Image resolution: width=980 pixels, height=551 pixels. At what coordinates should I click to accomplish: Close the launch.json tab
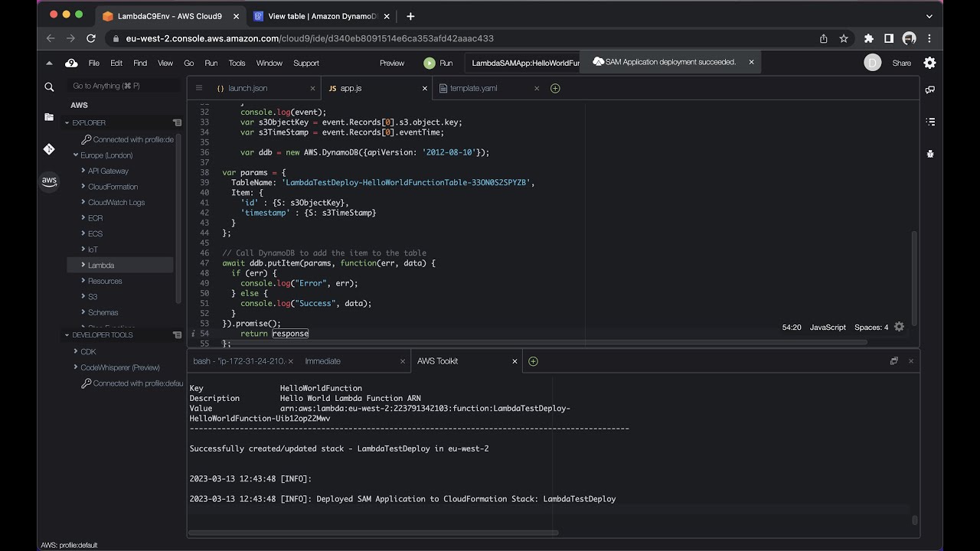312,88
